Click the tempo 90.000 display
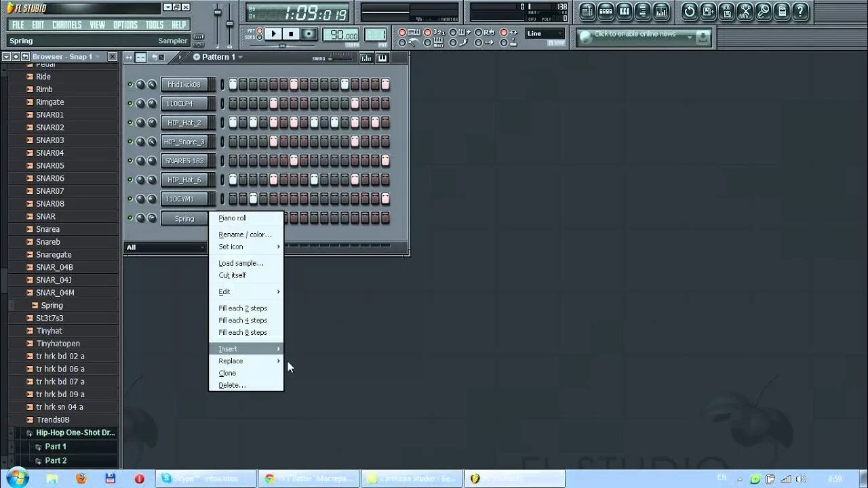 click(341, 35)
